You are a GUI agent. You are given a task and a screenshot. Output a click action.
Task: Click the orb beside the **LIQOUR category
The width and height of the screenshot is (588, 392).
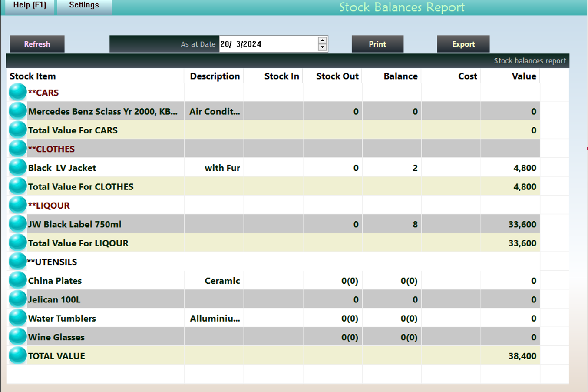17,205
